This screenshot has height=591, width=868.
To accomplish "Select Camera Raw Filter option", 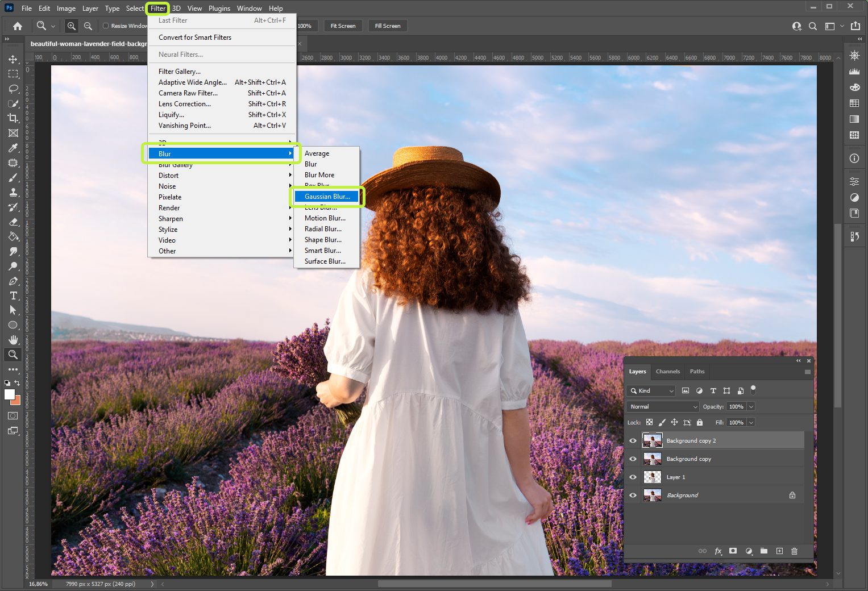I will (x=222, y=93).
